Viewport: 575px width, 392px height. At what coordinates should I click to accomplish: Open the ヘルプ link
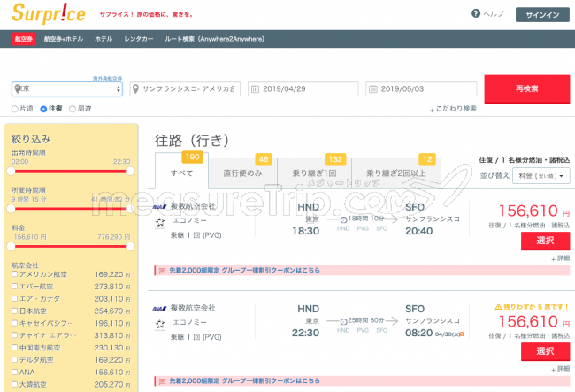494,14
